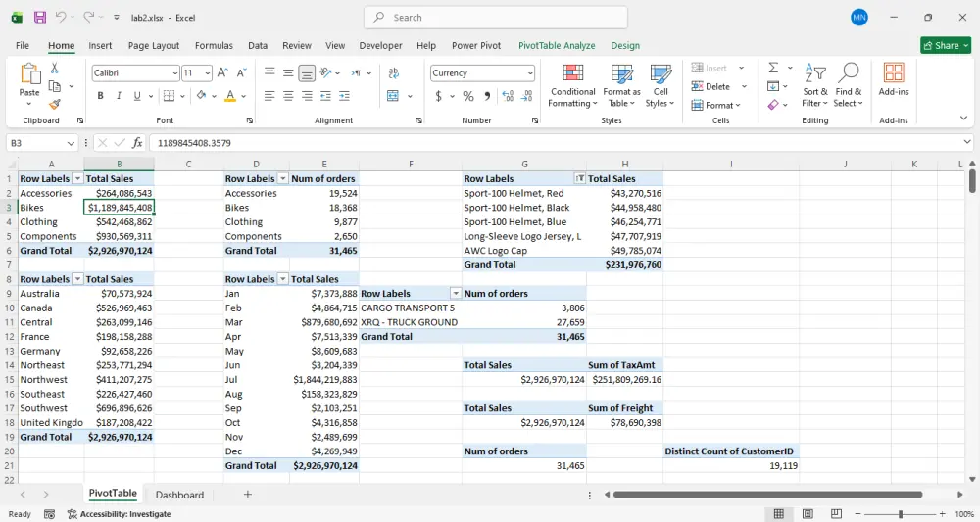
Task: Switch to the Dashboard sheet tab
Action: click(x=179, y=495)
